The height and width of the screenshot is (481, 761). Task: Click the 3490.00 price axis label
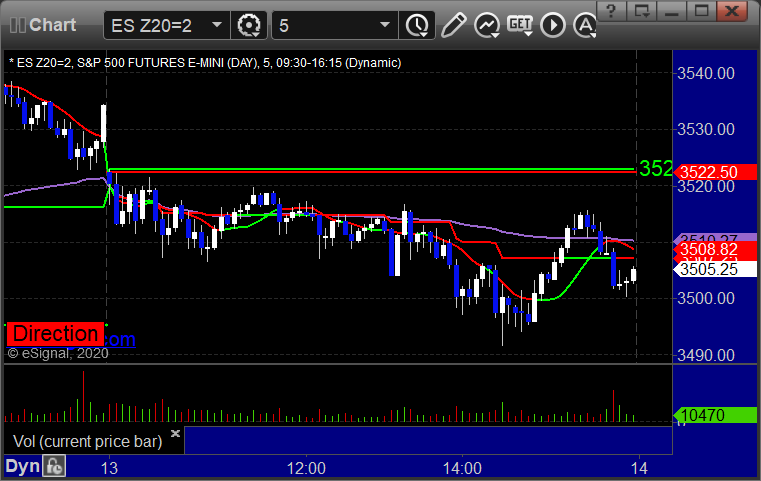[706, 355]
